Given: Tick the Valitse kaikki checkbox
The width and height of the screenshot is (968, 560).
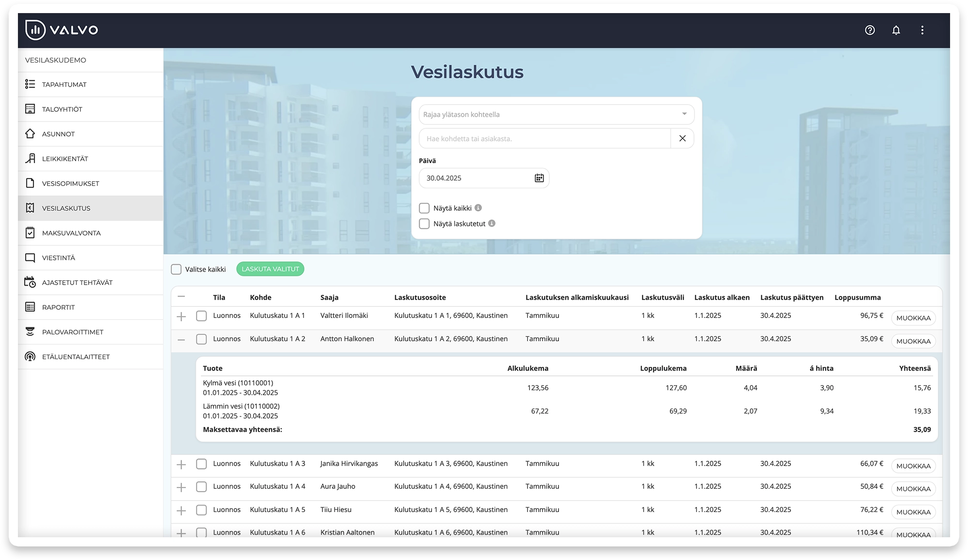Looking at the screenshot, I should pos(176,269).
